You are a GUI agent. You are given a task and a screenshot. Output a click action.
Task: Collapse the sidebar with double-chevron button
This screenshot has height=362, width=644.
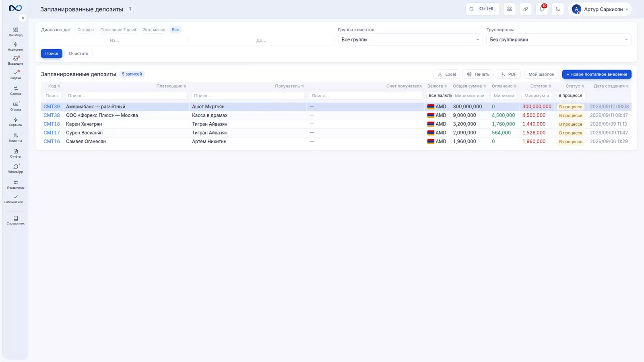pos(23,18)
